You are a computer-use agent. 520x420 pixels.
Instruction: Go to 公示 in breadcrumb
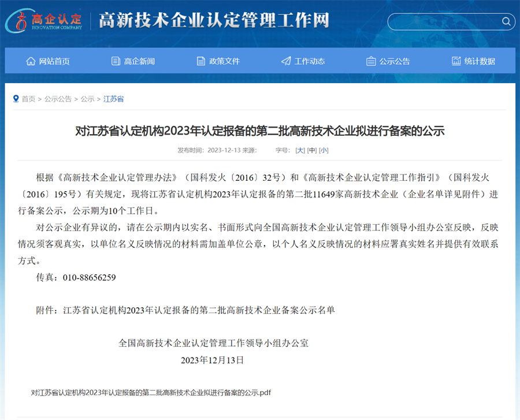[x=88, y=99]
